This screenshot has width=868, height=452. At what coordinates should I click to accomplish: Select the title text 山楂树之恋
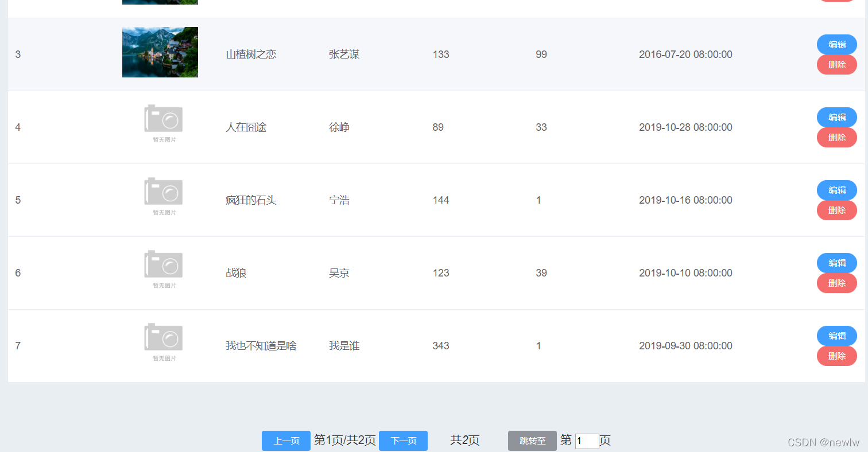pos(251,54)
